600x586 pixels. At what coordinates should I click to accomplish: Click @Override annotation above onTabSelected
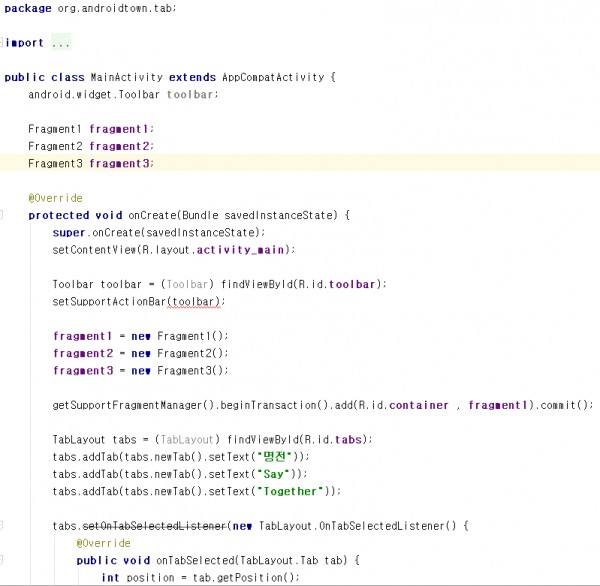click(103, 543)
